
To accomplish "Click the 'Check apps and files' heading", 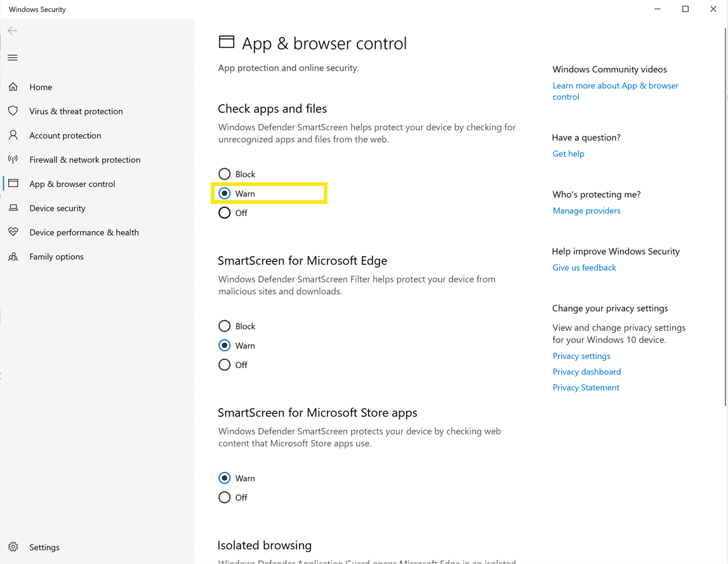I will (x=272, y=109).
